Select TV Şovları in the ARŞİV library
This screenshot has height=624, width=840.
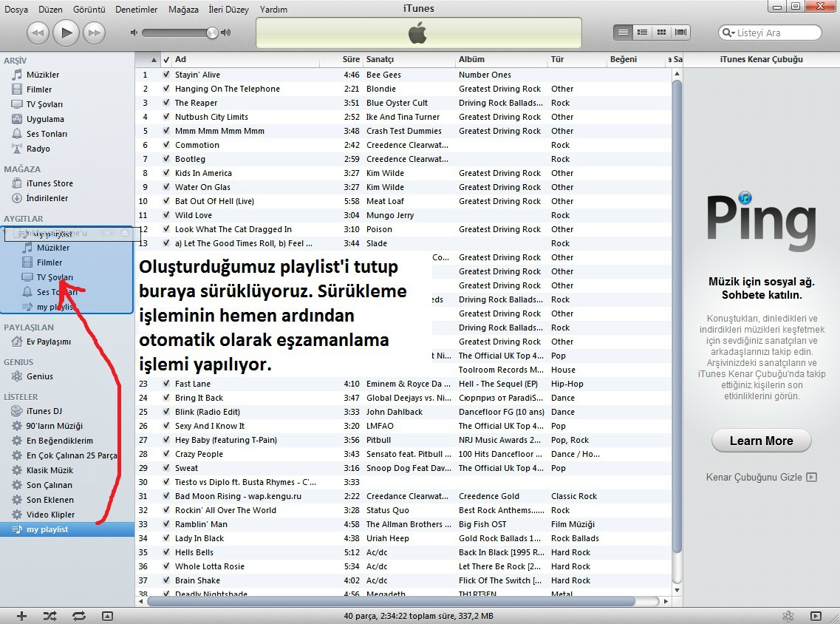coord(44,104)
